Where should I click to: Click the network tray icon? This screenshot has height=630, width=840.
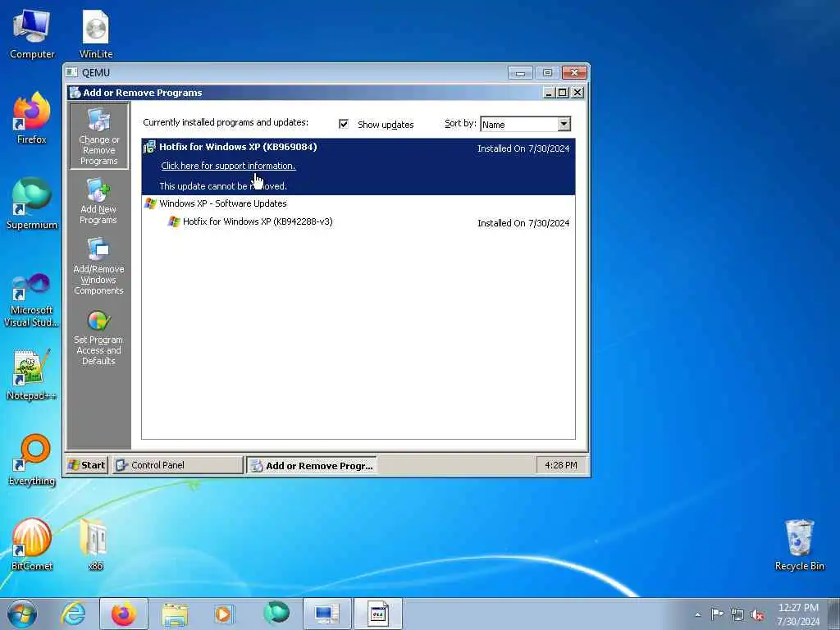click(x=737, y=614)
